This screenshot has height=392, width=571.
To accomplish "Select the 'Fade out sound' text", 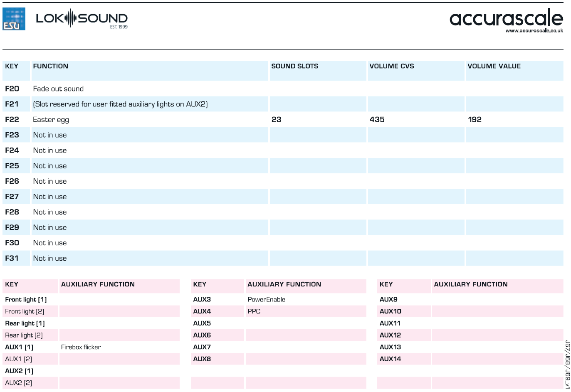I will coord(58,89).
